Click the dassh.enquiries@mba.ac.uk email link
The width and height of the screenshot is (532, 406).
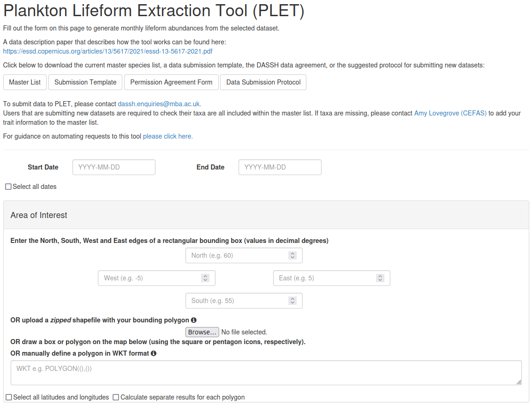click(159, 104)
